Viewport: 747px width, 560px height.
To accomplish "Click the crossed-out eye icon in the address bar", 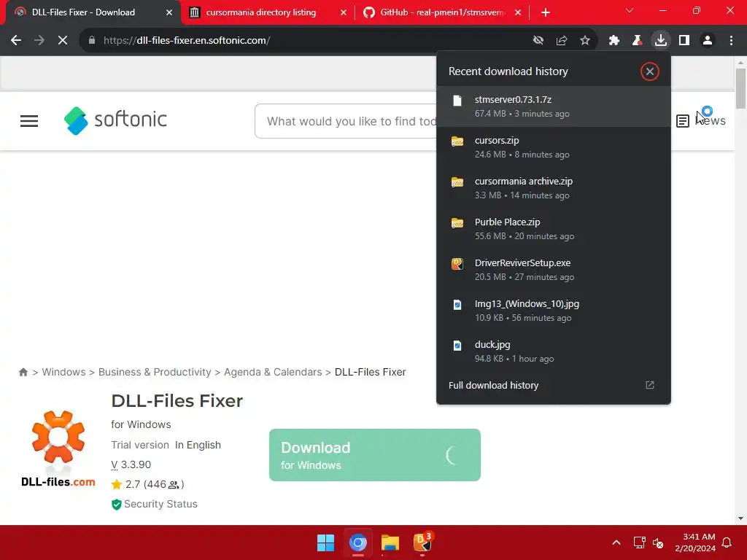I will click(538, 41).
